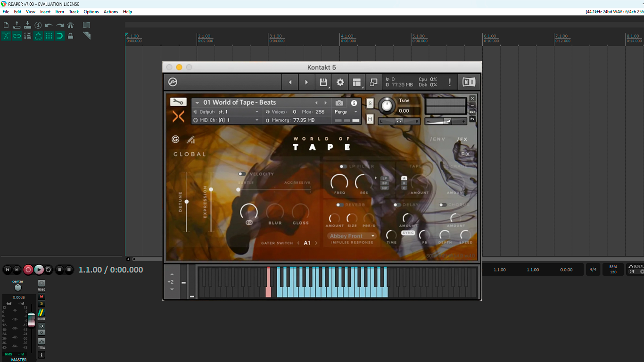Open the Purge dropdown
644x362 pixels.
point(346,112)
